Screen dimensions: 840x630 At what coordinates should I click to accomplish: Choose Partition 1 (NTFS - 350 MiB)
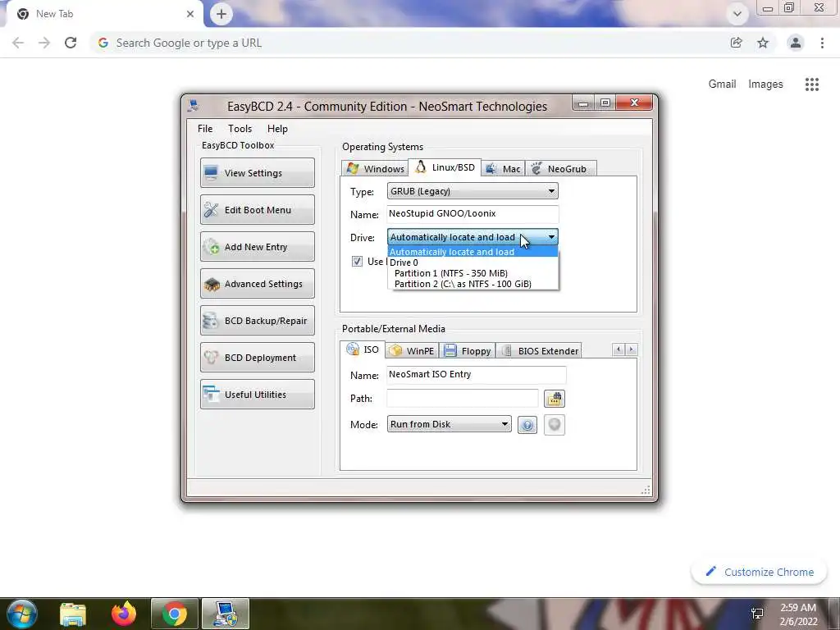[472, 273]
